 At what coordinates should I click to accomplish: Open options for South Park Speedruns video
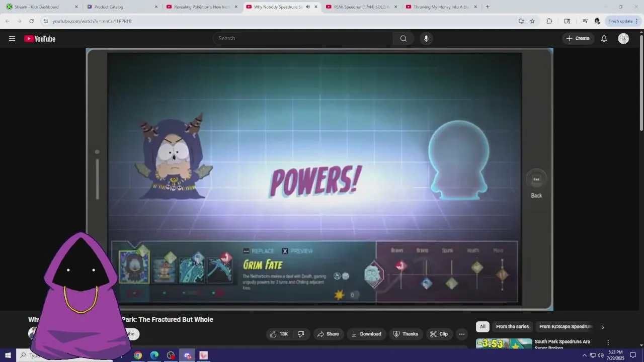(608, 342)
